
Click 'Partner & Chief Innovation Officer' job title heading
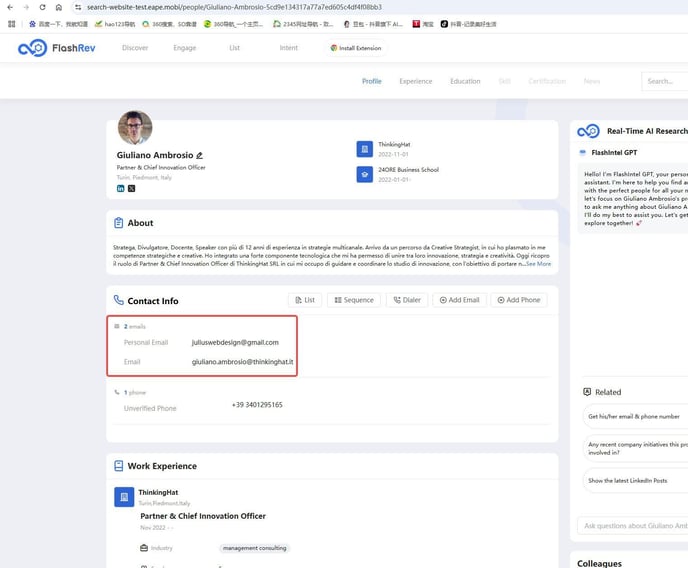coord(203,516)
